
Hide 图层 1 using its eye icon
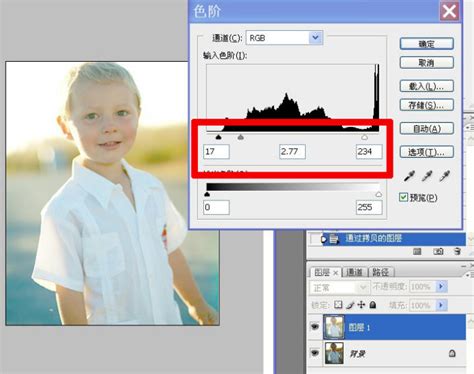[315, 327]
